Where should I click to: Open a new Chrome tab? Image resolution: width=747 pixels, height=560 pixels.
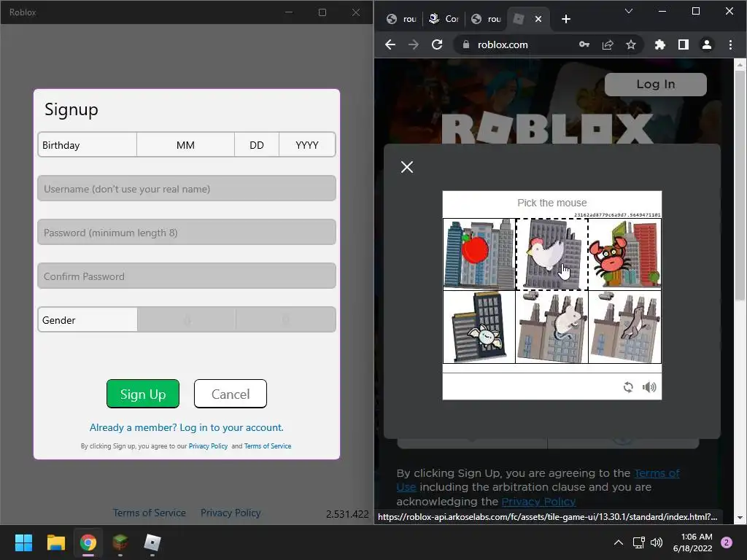565,19
